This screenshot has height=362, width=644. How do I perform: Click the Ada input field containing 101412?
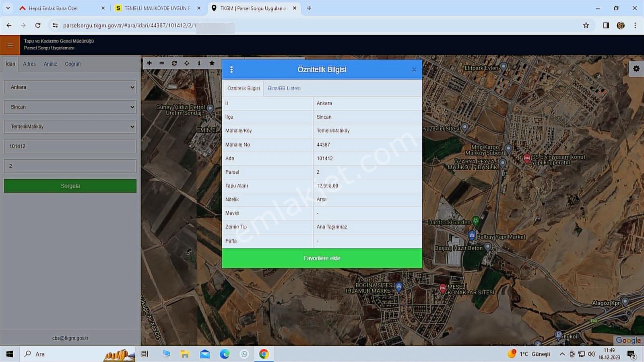[x=70, y=146]
